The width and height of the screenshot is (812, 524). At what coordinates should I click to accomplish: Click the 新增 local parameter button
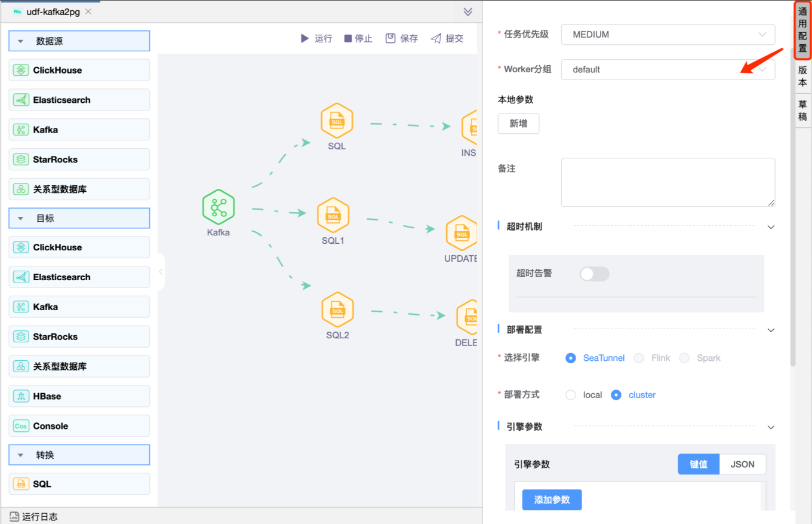point(518,124)
